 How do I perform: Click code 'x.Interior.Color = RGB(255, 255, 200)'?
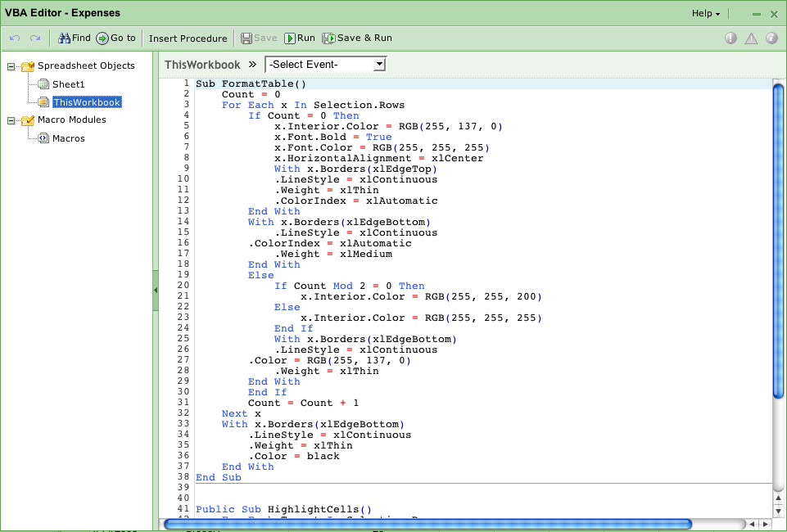click(x=421, y=296)
